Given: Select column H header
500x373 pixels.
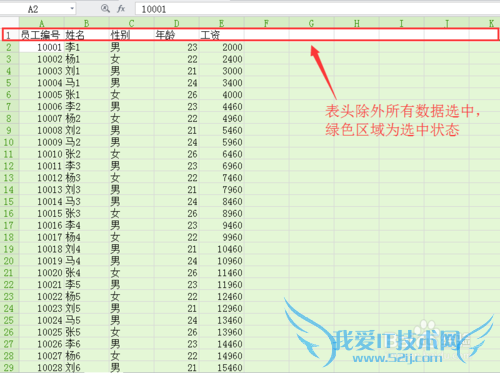Looking at the screenshot, I should click(356, 23).
